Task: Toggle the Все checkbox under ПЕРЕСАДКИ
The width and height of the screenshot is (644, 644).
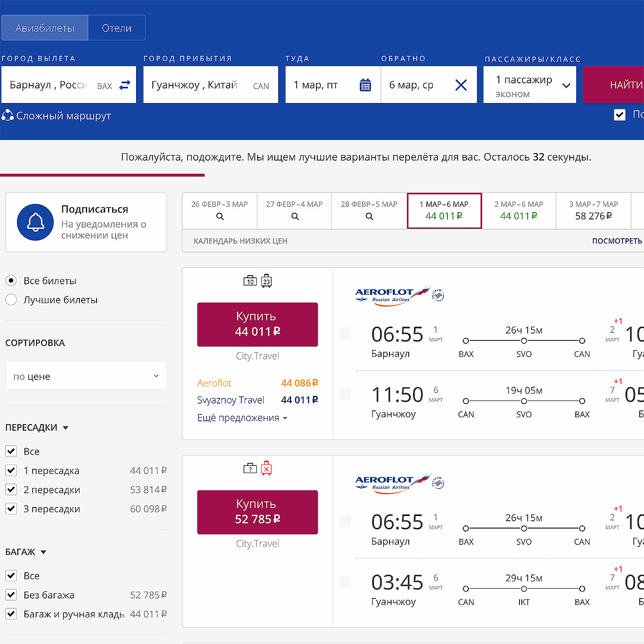Action: 11,451
